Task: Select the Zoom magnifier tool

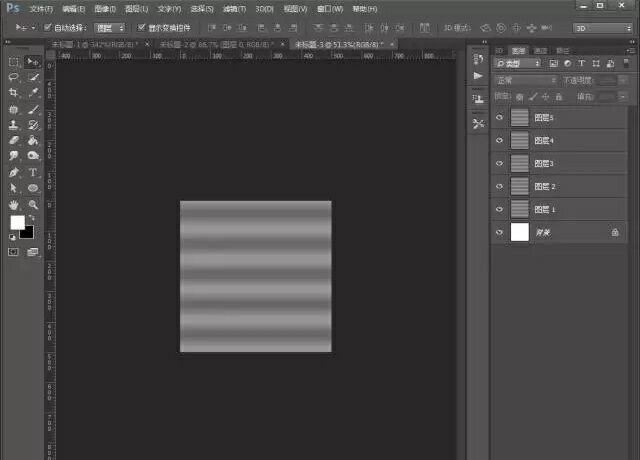Action: coord(33,203)
